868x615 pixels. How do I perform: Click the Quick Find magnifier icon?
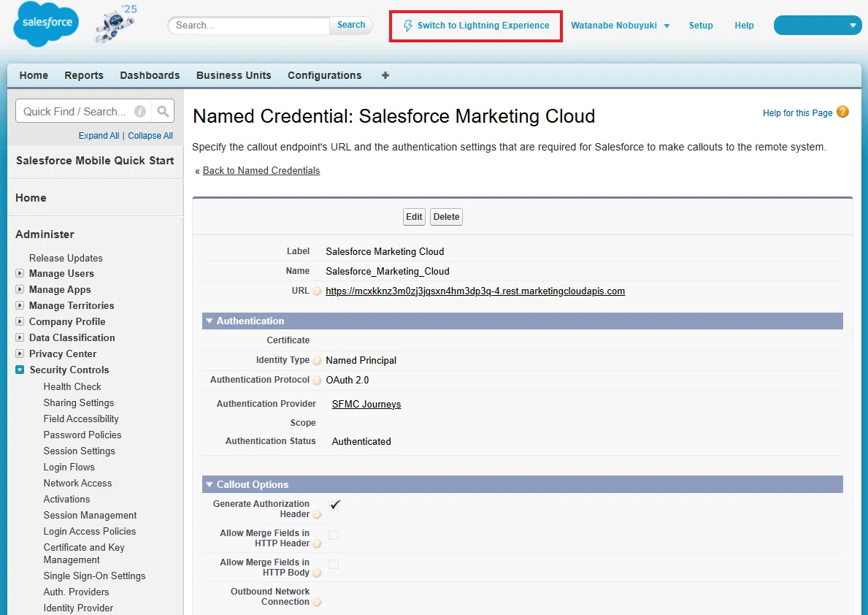(163, 111)
